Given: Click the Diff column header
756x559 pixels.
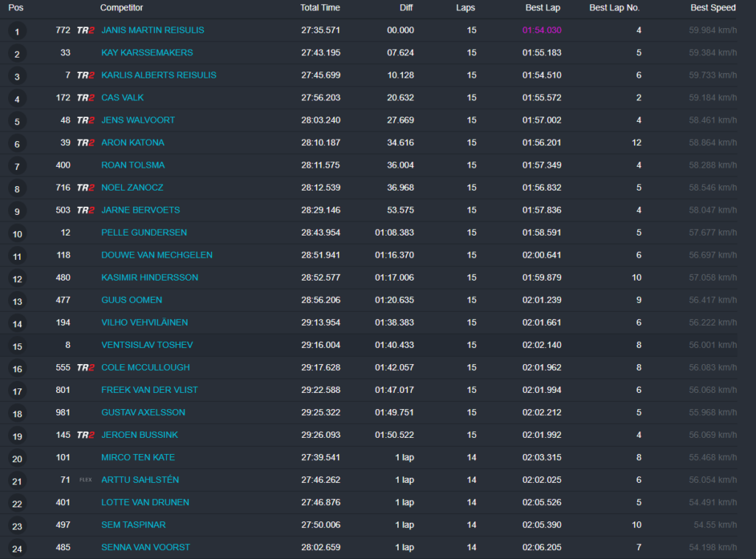Looking at the screenshot, I should [405, 8].
